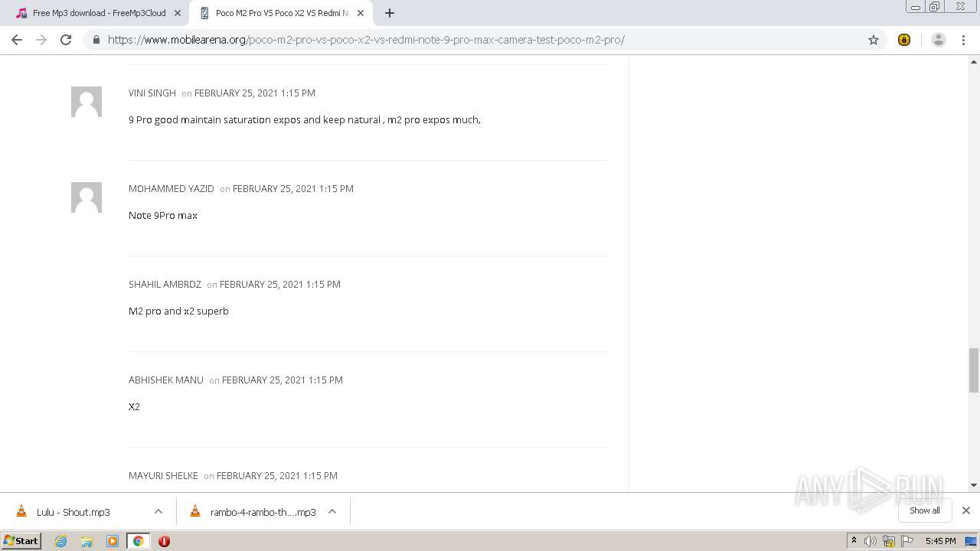
Task: Open the Chrome profile avatar
Action: [x=939, y=40]
